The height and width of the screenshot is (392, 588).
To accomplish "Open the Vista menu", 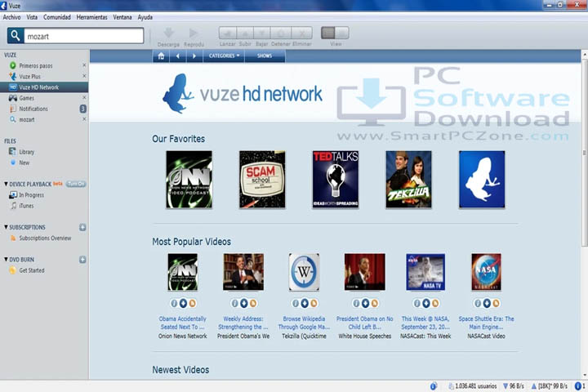I will tap(32, 17).
